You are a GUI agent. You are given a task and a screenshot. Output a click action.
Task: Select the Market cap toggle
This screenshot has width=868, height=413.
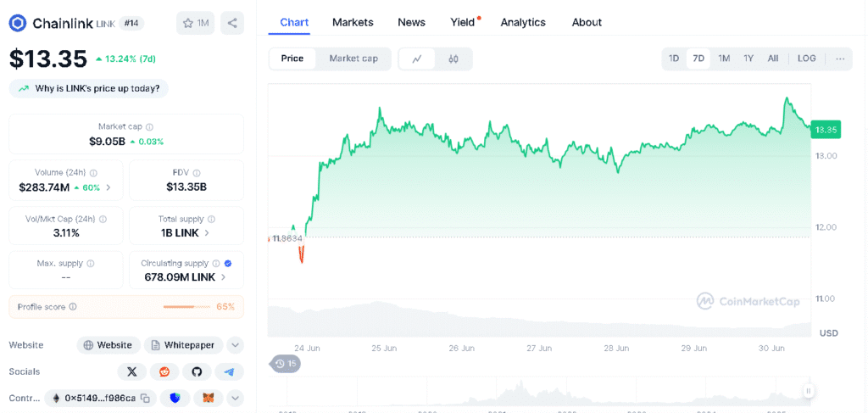tap(353, 59)
